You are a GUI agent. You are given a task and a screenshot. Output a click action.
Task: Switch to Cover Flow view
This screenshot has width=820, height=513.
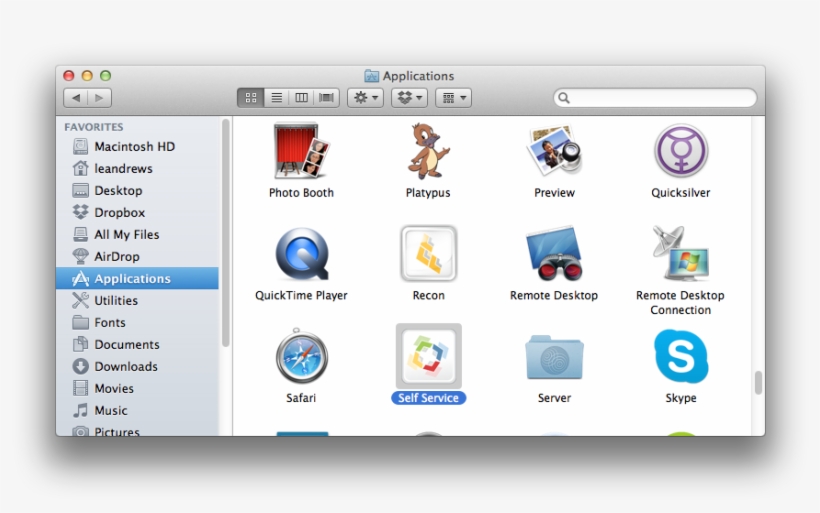pyautogui.click(x=327, y=98)
